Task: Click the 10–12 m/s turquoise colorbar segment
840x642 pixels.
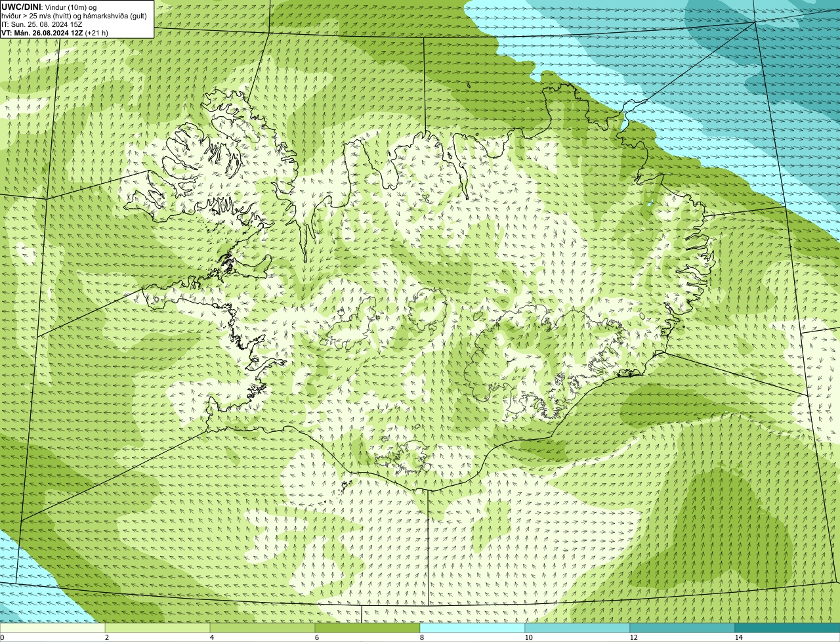Action: tap(577, 628)
